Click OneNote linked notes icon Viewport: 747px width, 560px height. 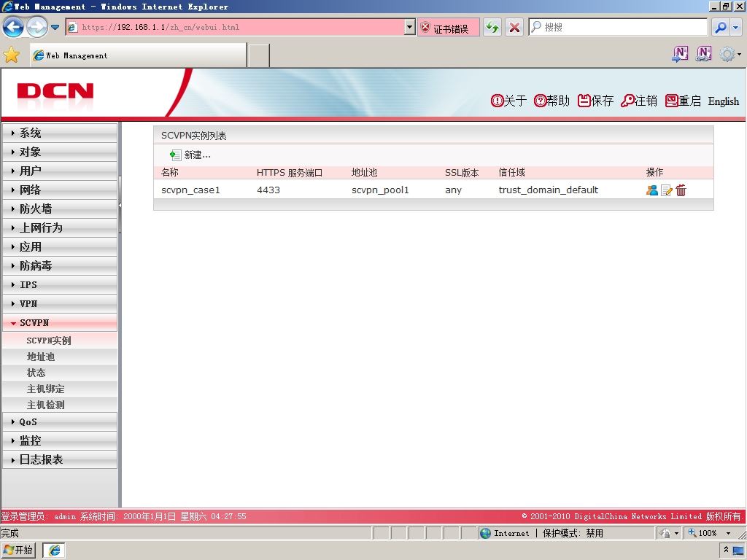point(704,54)
